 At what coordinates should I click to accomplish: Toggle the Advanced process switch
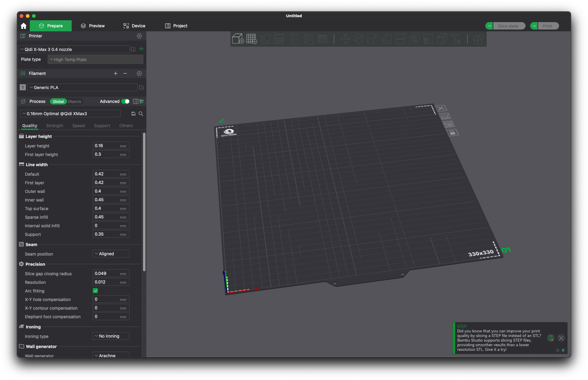click(x=125, y=101)
